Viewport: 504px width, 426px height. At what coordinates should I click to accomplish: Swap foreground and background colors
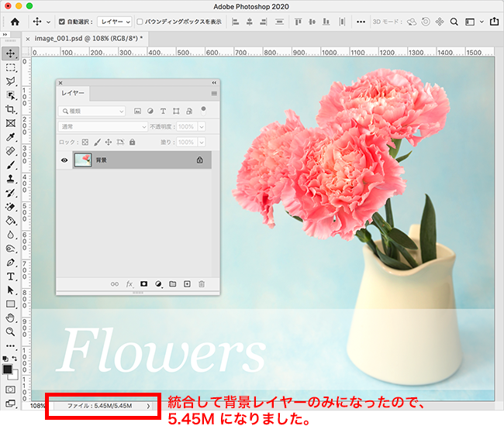[15, 359]
